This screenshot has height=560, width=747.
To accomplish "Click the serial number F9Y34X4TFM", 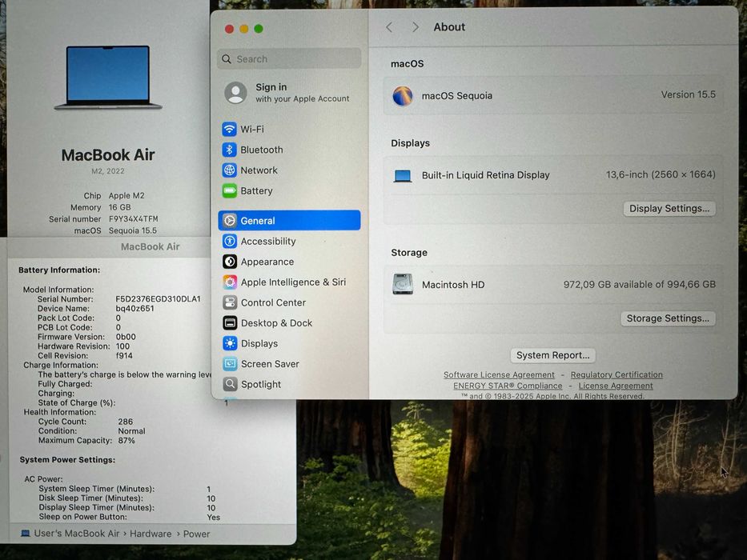I will pos(134,219).
